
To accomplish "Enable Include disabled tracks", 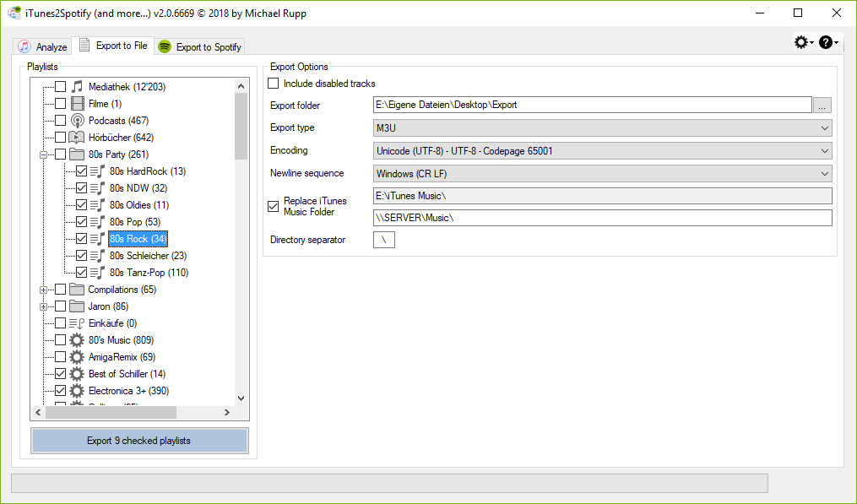I will click(274, 83).
